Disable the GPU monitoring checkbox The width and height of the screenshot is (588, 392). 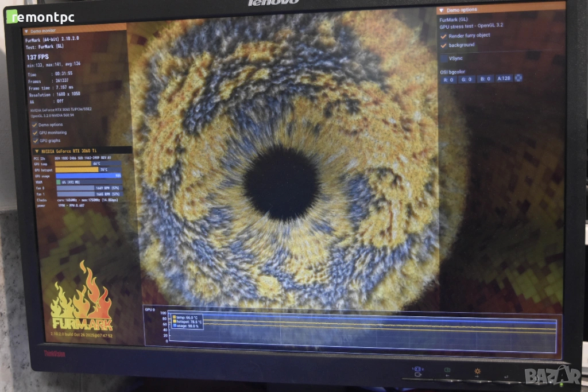coord(34,133)
